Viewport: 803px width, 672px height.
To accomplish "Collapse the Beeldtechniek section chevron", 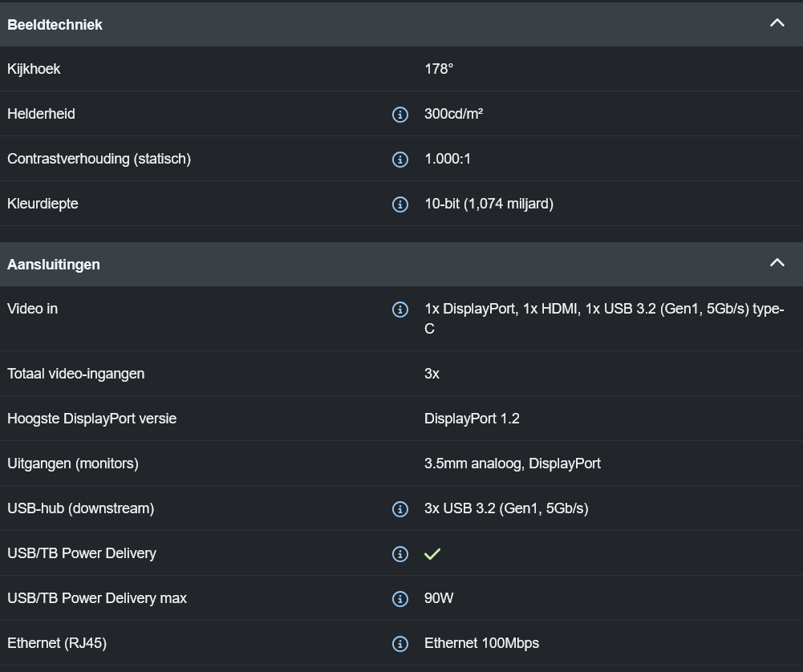I will coord(777,23).
